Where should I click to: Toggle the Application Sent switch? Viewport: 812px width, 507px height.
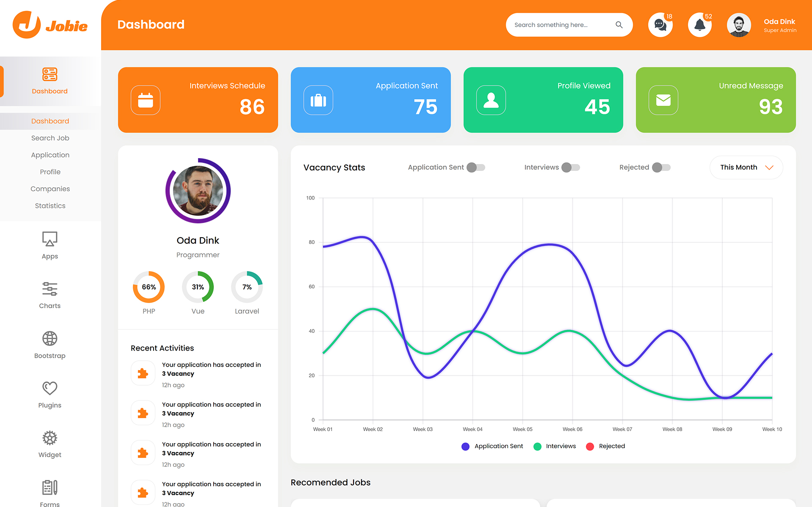[x=476, y=167]
